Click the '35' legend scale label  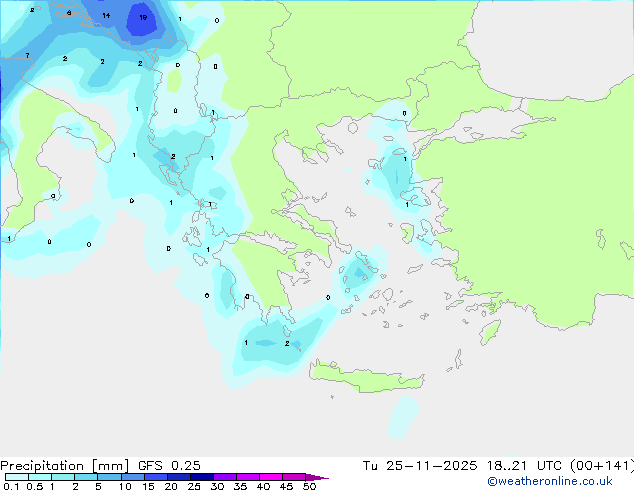[240, 486]
